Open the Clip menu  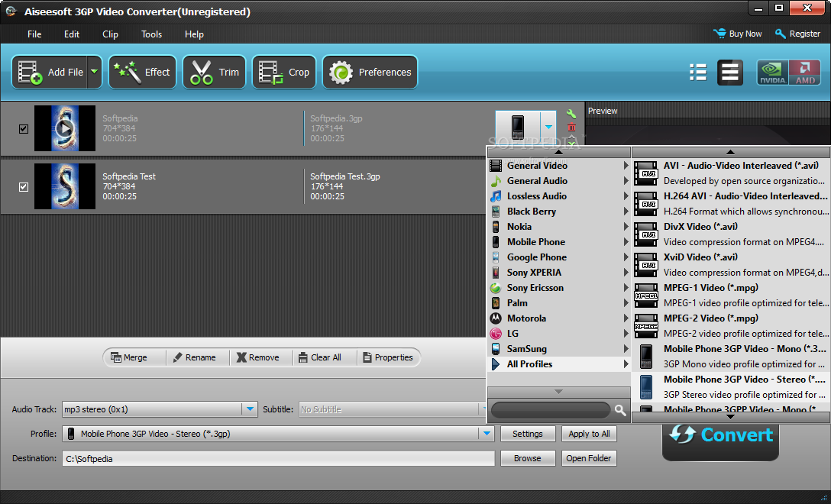[x=110, y=34]
